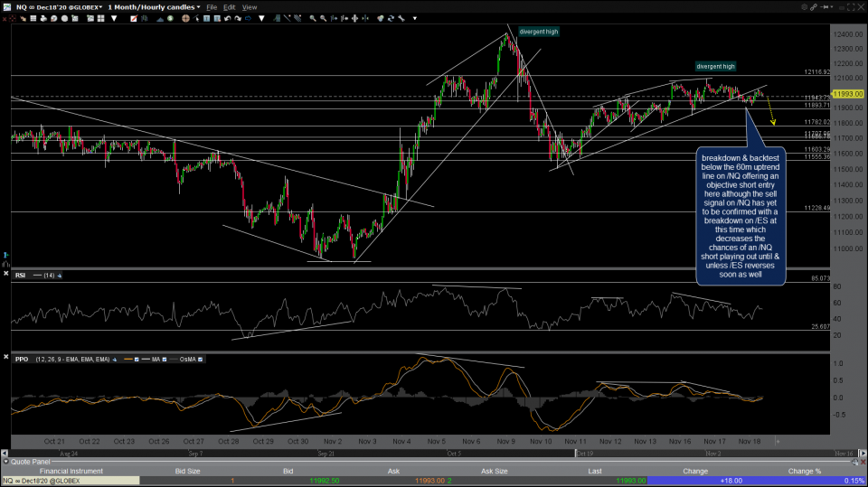Open the grid table icon in toolbar
The width and height of the screenshot is (868, 487).
[33, 18]
